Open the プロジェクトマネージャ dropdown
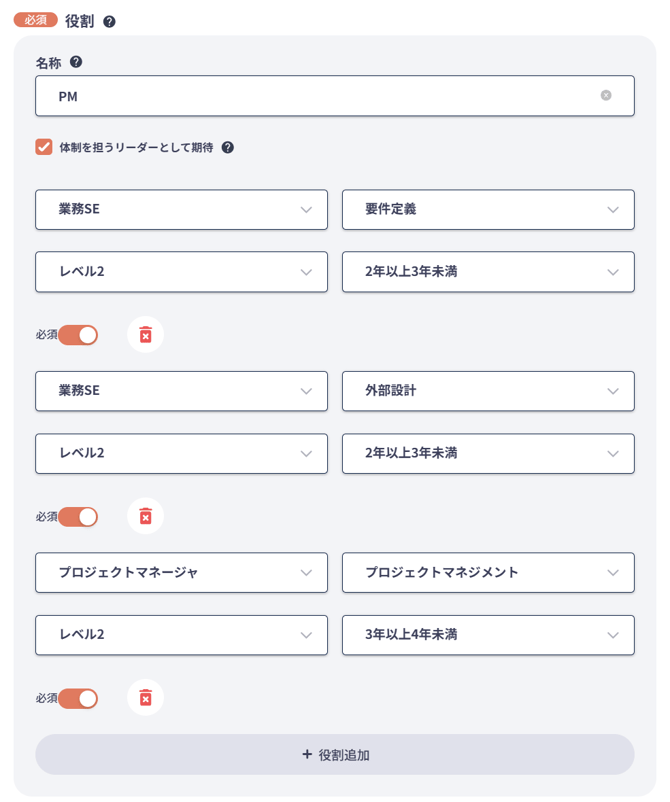Screen dimensions: 670x802 click(x=182, y=572)
